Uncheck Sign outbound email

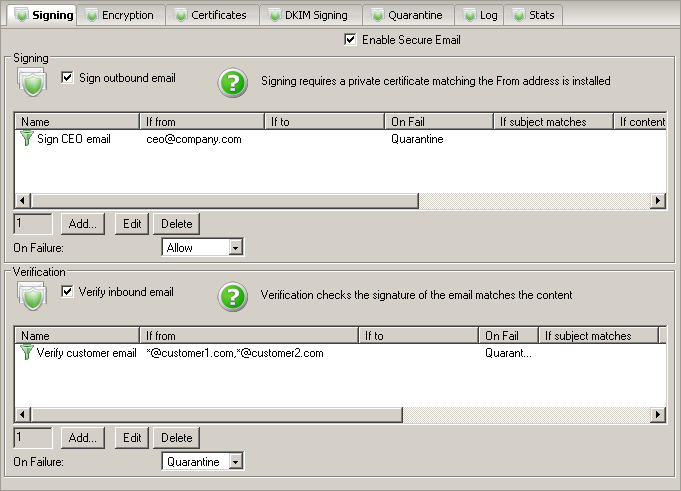[x=68, y=78]
